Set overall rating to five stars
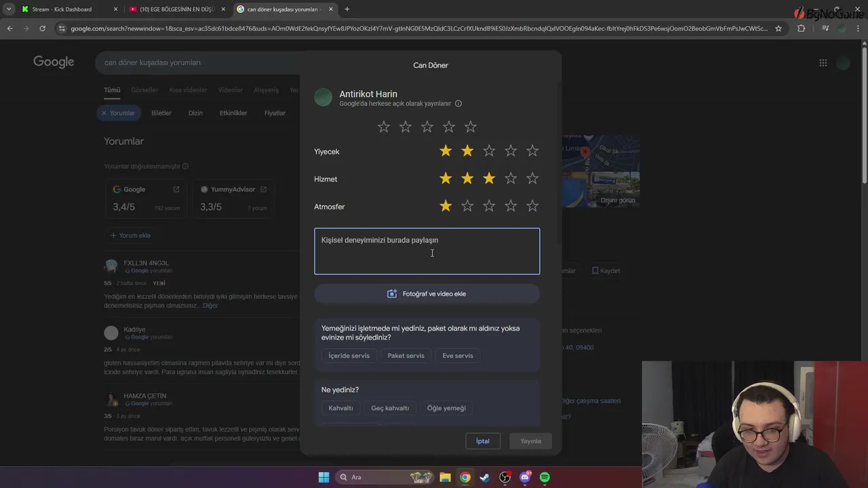The width and height of the screenshot is (868, 488). click(x=471, y=127)
